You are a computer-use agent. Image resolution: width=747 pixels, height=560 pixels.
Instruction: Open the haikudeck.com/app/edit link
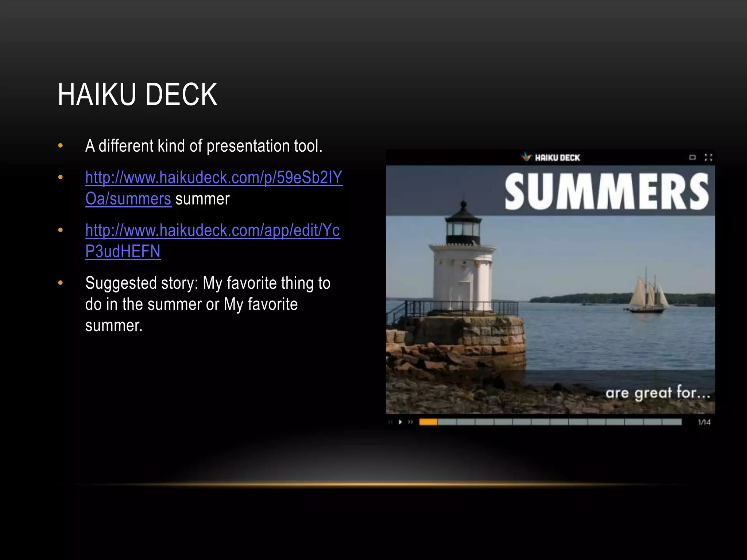pyautogui.click(x=213, y=241)
